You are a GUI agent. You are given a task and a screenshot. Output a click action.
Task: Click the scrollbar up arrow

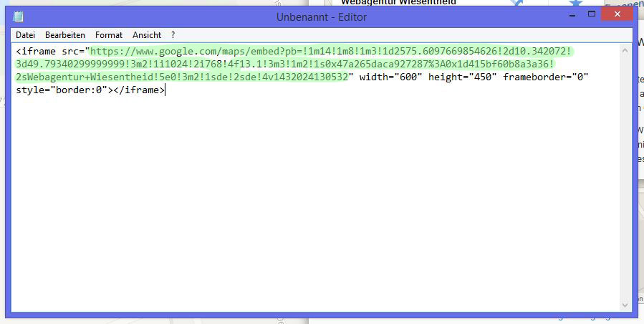(627, 50)
